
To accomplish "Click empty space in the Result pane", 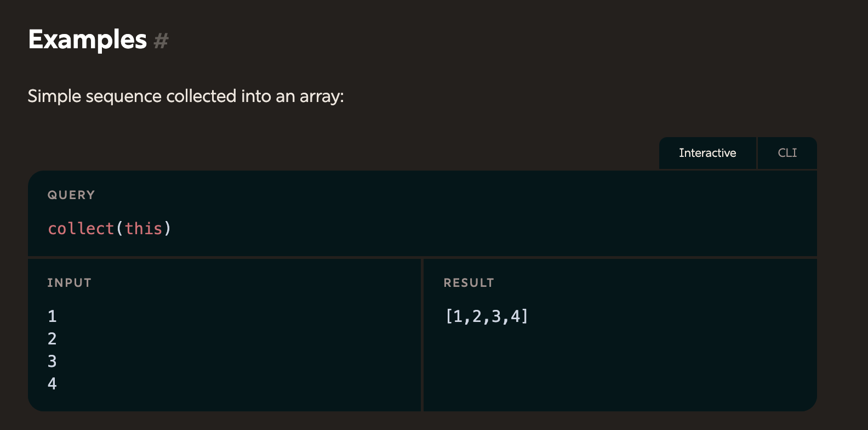I will (x=619, y=367).
